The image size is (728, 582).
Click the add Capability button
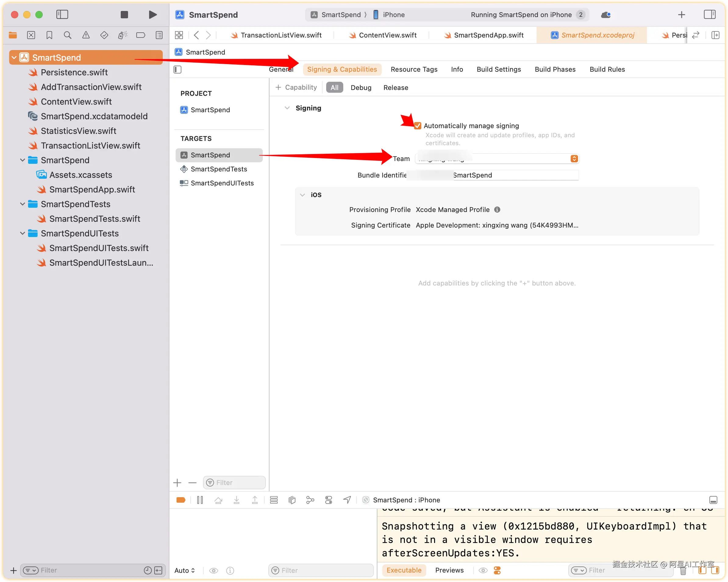click(296, 88)
